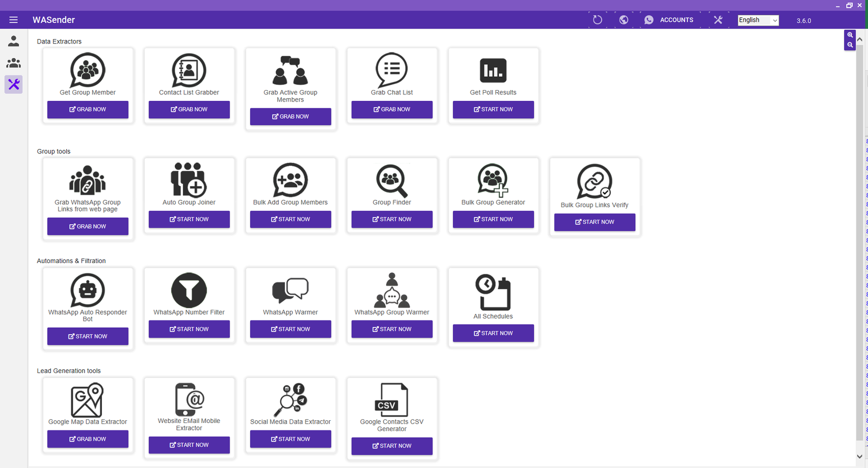868x468 pixels.
Task: Select group contacts icon in sidebar
Action: click(14, 63)
